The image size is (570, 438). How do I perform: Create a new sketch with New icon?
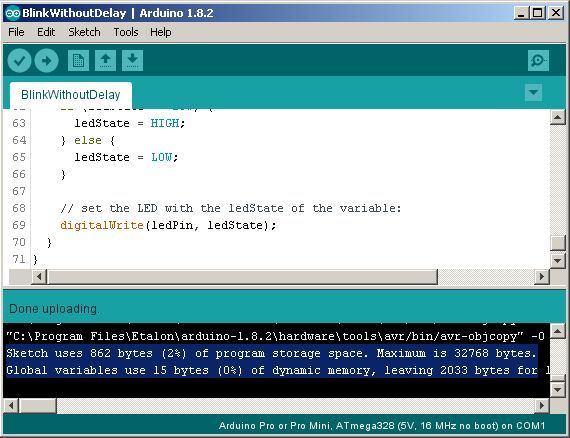(x=78, y=60)
